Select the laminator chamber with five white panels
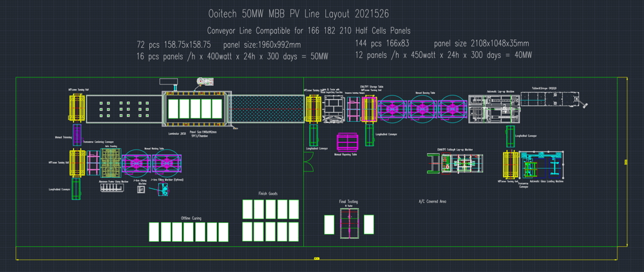 (x=196, y=108)
